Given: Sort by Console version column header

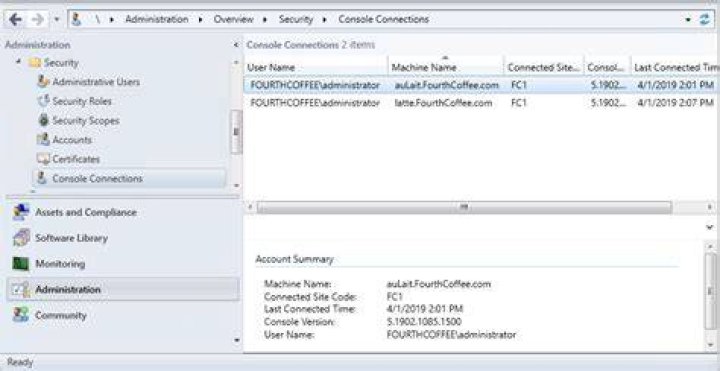Looking at the screenshot, I should coord(607,67).
